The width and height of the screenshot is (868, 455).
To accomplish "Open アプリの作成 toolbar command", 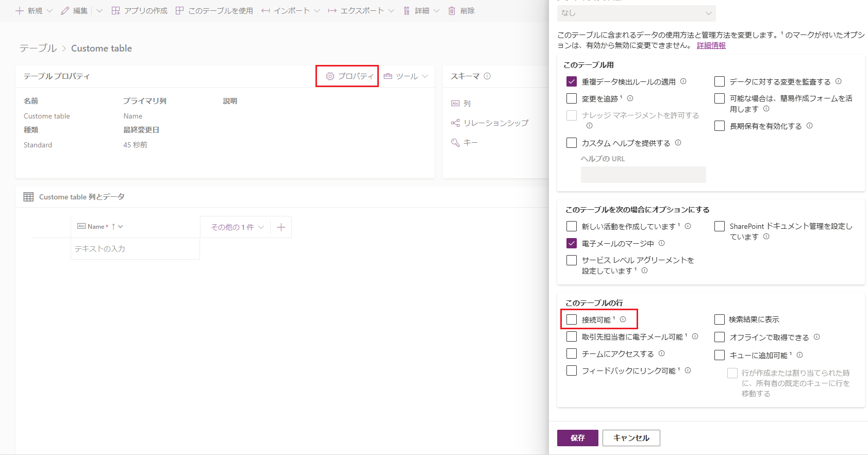I will 140,11.
